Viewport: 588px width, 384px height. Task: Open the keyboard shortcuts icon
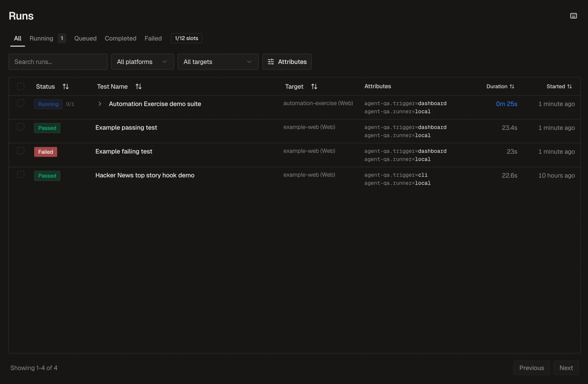pyautogui.click(x=573, y=16)
